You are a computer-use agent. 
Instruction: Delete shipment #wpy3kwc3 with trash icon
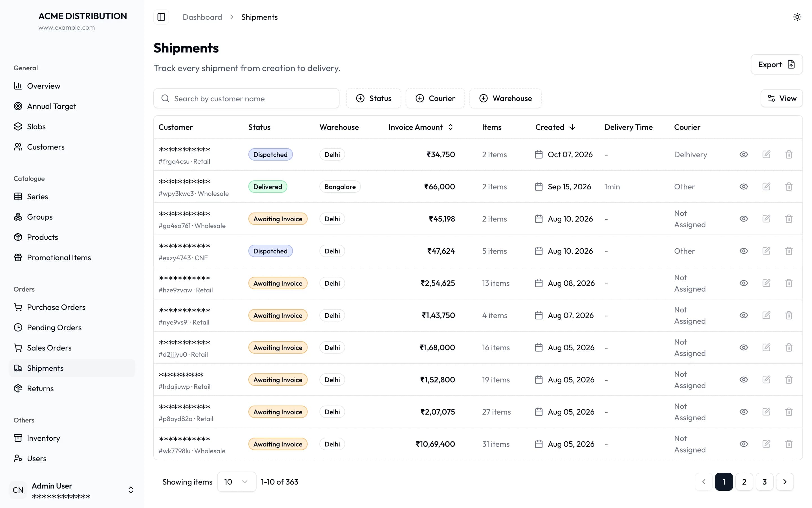pos(789,187)
